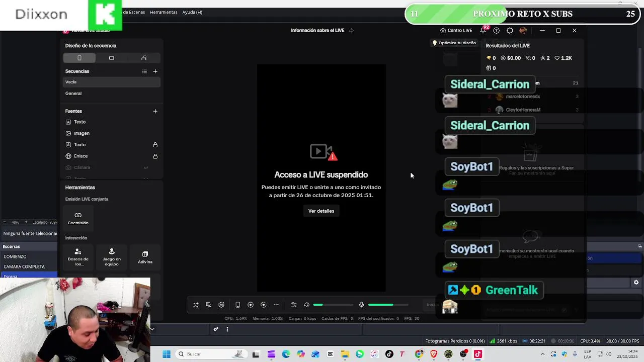Select the CAMARA COMPLETA scene in OBS
This screenshot has height=362, width=644.
click(29, 266)
